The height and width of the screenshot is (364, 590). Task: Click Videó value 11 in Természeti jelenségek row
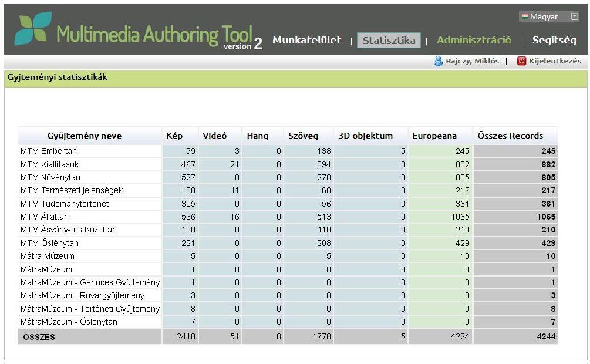pos(235,190)
